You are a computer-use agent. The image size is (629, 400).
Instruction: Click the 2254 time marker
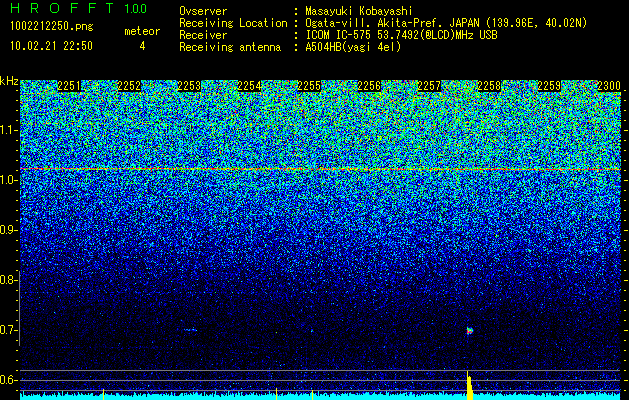[x=249, y=86]
